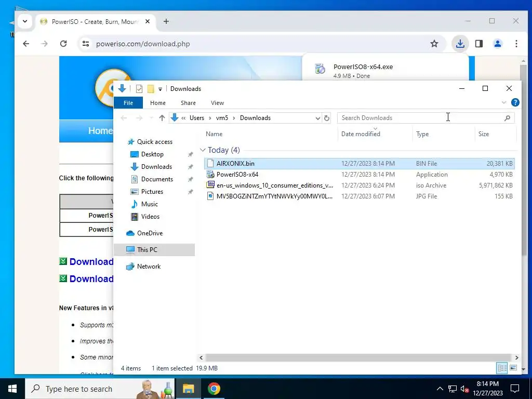The image size is (532, 399).
Task: Select Quick access in navigation pane
Action: click(154, 142)
